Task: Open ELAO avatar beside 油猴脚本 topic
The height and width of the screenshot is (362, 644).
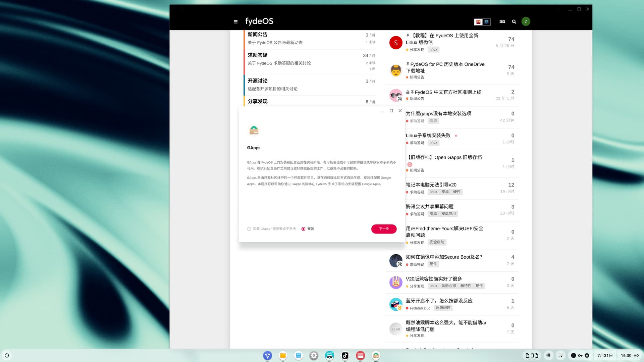Action: (396, 329)
